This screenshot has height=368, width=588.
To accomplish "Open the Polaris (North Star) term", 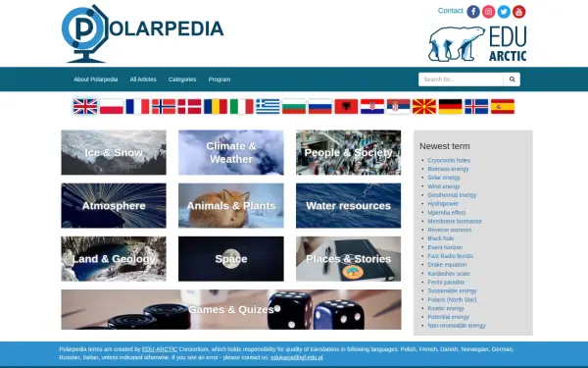I will tap(452, 299).
